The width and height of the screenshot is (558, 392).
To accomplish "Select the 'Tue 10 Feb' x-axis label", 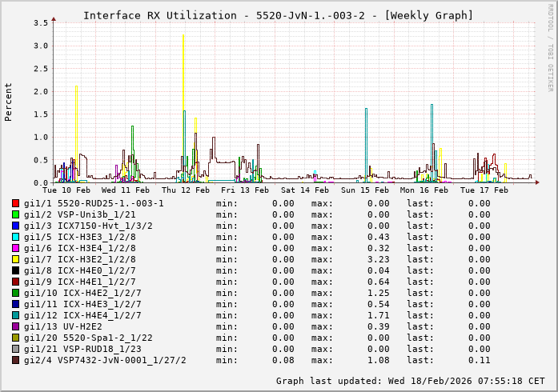I will pyautogui.click(x=66, y=190).
